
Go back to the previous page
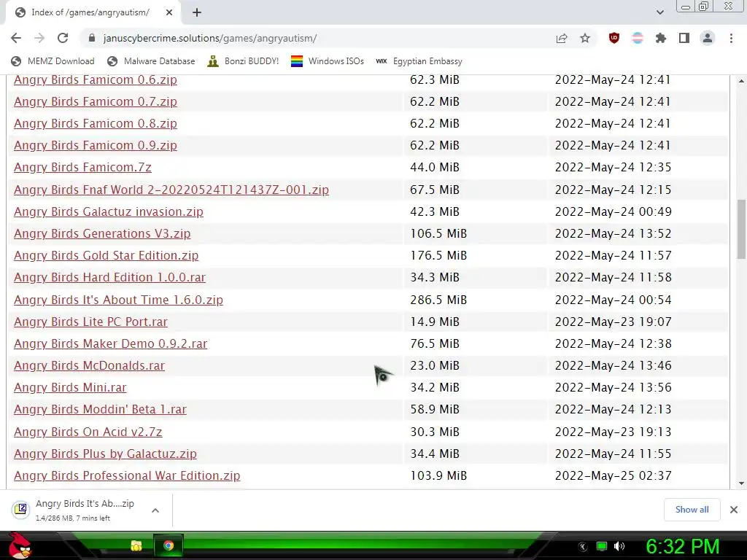(16, 38)
